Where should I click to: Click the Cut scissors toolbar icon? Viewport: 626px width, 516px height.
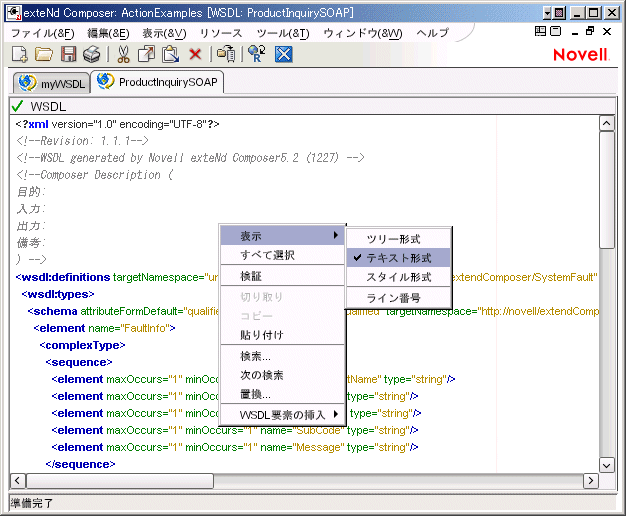[x=123, y=54]
